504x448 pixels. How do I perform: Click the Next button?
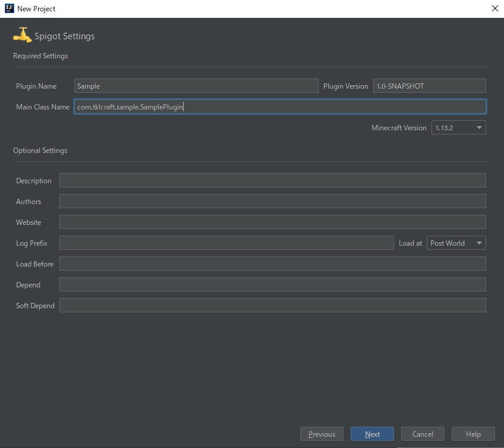click(x=372, y=434)
